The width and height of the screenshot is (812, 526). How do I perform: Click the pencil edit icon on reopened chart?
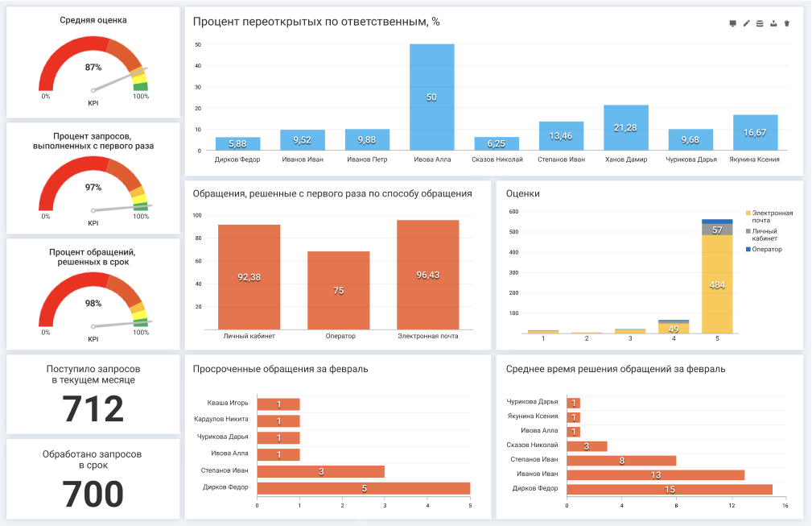tap(746, 23)
